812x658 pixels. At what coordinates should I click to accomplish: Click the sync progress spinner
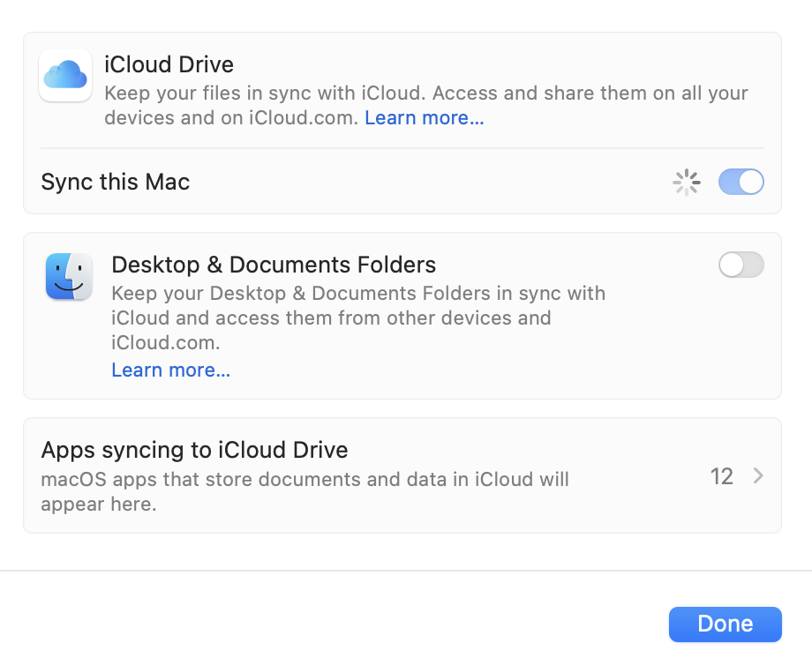point(687,183)
